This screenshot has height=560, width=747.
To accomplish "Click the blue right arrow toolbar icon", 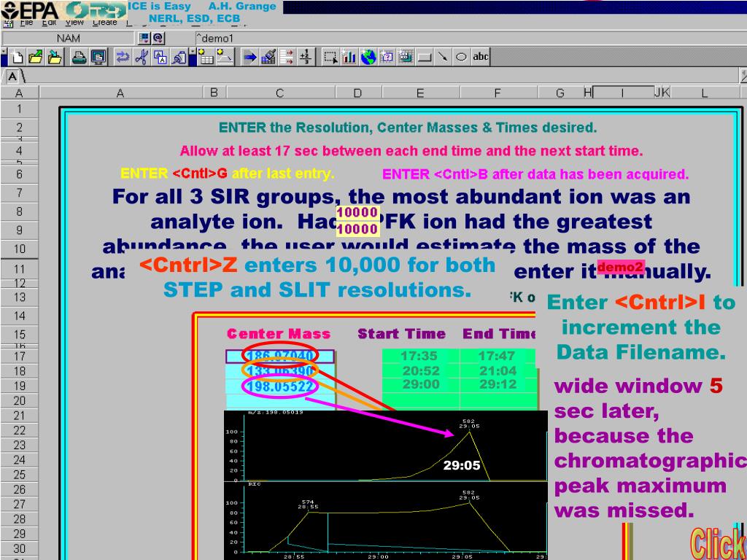I will coord(249,58).
